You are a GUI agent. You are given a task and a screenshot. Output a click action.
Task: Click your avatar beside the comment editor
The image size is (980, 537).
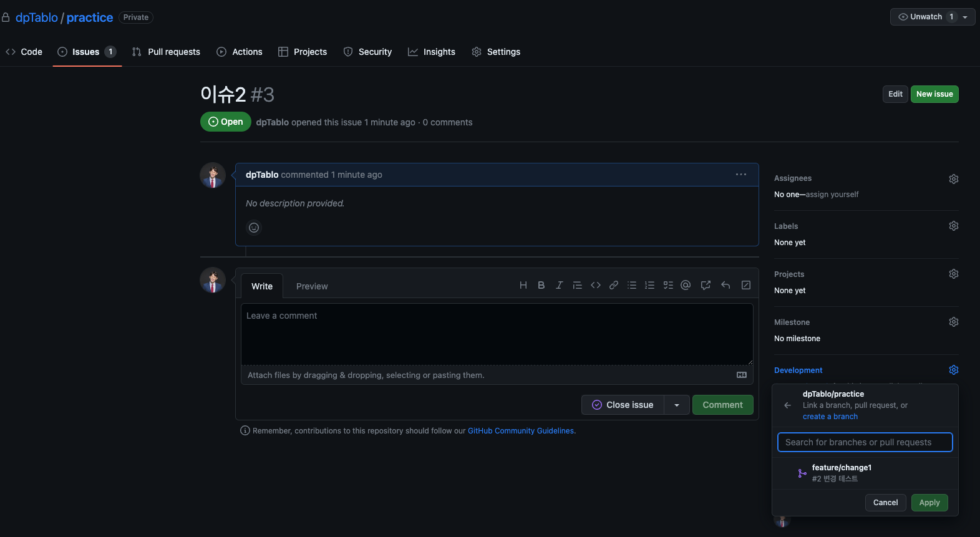coord(213,280)
